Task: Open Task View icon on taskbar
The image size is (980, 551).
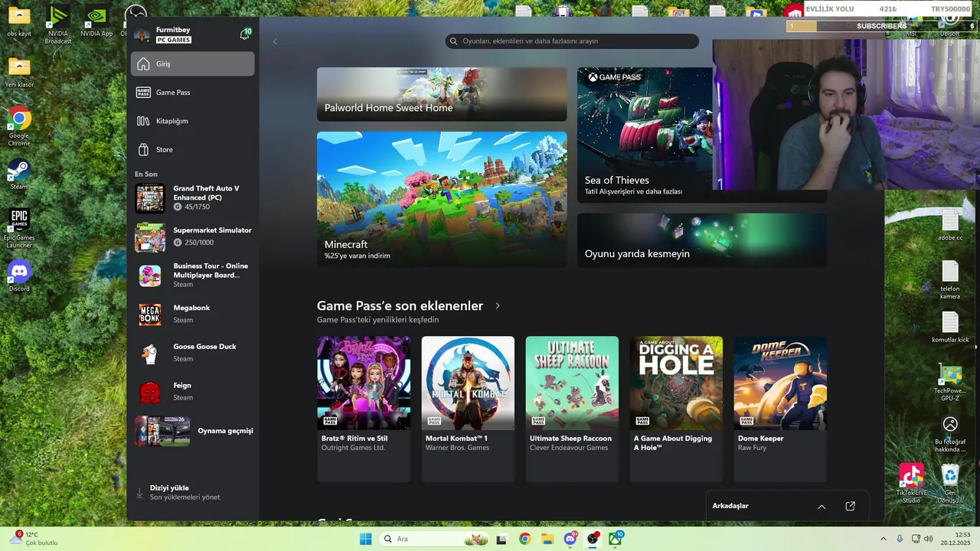Action: (501, 539)
